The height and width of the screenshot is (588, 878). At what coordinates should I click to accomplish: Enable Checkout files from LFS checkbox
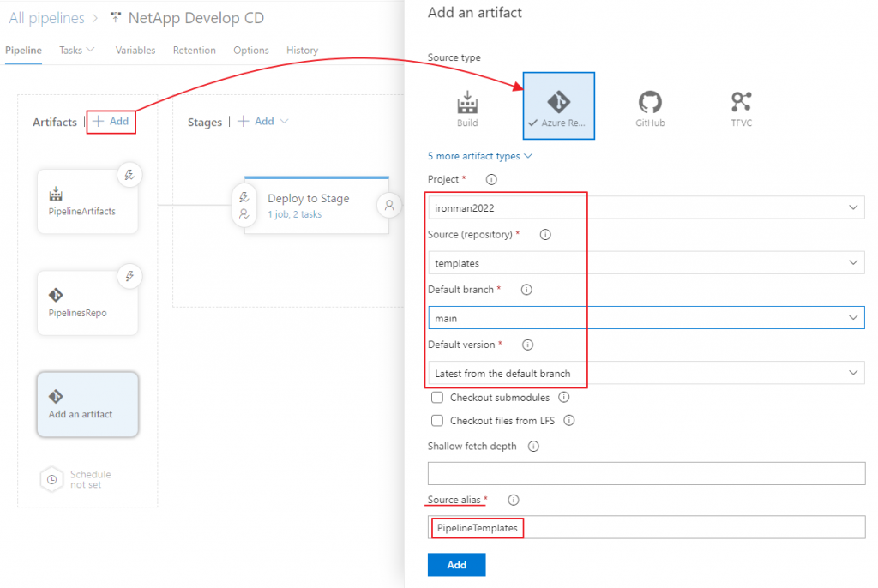click(437, 420)
